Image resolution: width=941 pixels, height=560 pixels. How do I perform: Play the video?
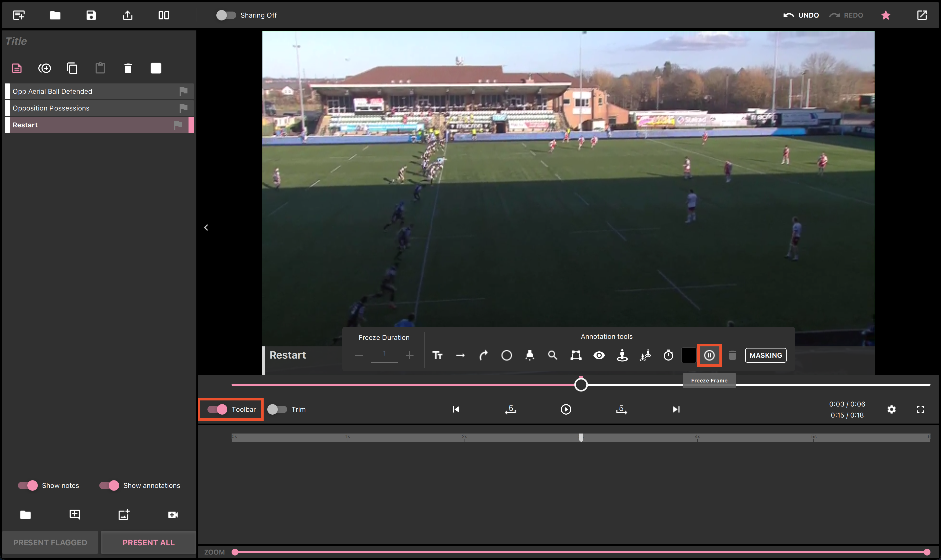tap(566, 409)
